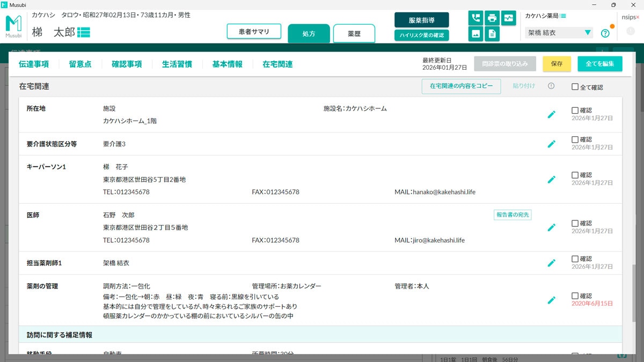Open the image attachment icon
644x362 pixels.
(475, 33)
